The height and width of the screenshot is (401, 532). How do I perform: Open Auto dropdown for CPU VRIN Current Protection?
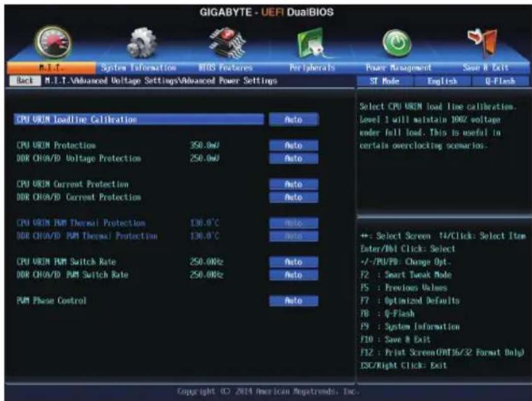coord(294,184)
